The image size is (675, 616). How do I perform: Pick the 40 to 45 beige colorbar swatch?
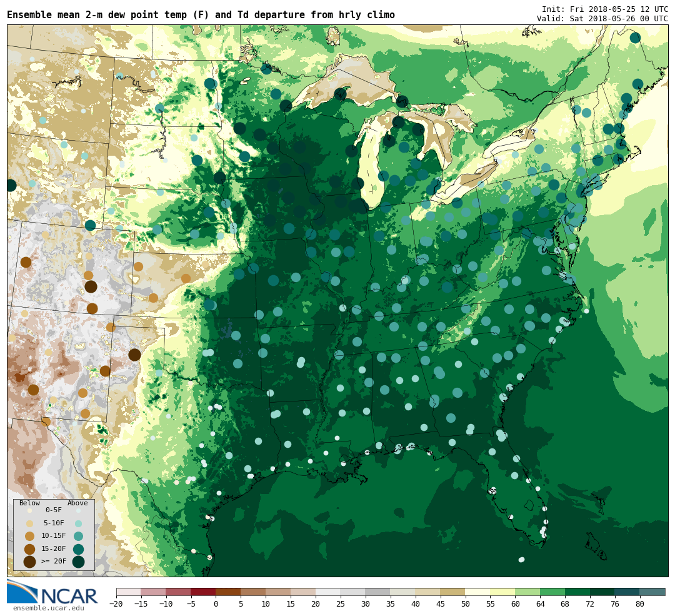click(428, 592)
